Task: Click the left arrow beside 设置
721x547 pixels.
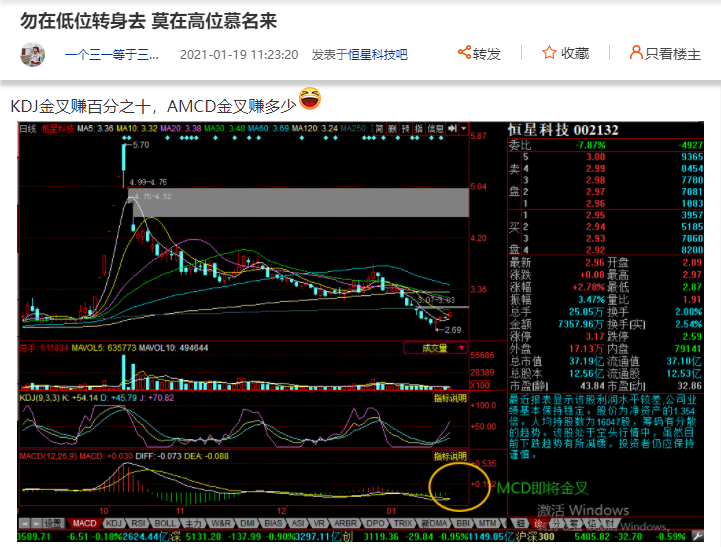Action: click(25, 523)
